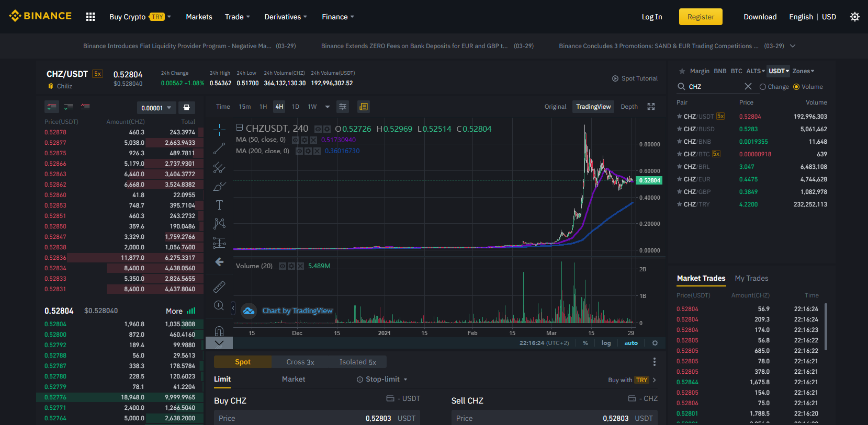Switch to the Depth chart tab

[629, 107]
